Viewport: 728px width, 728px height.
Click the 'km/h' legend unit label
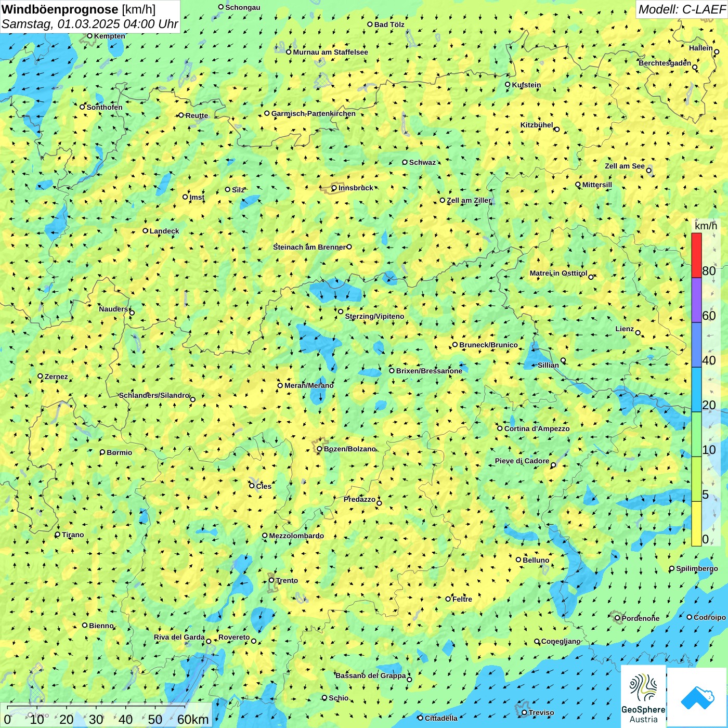[706, 226]
